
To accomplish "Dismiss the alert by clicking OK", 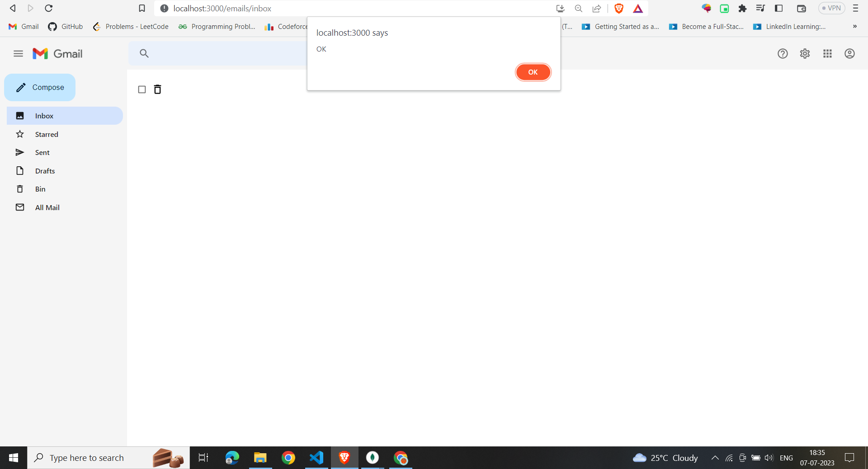I will [x=533, y=72].
